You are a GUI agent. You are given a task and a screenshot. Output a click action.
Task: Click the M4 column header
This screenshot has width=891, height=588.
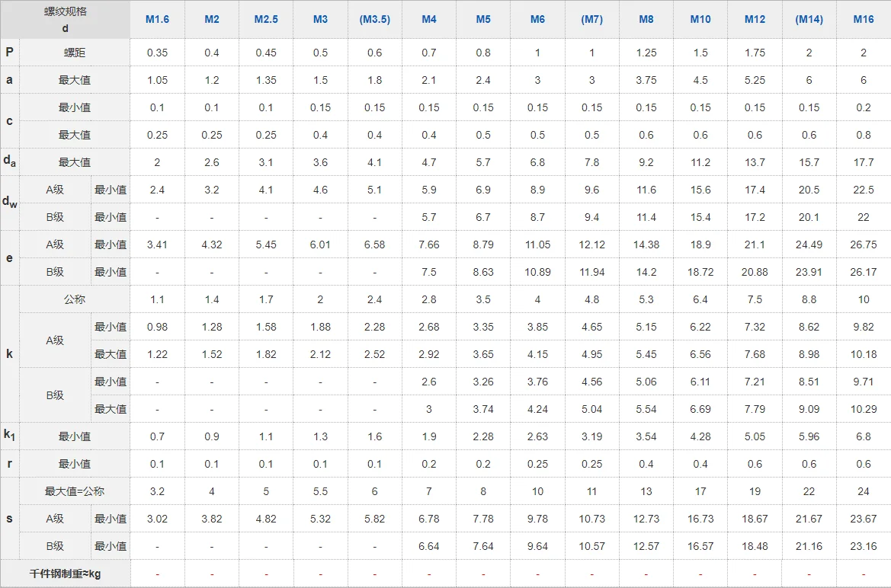(429, 19)
